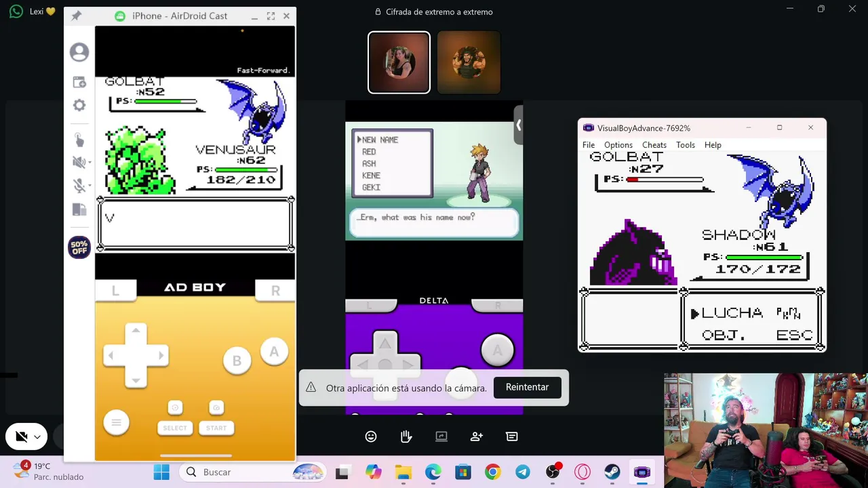The height and width of the screenshot is (488, 868).
Task: Open Google Chrome from the taskbar
Action: point(493,472)
